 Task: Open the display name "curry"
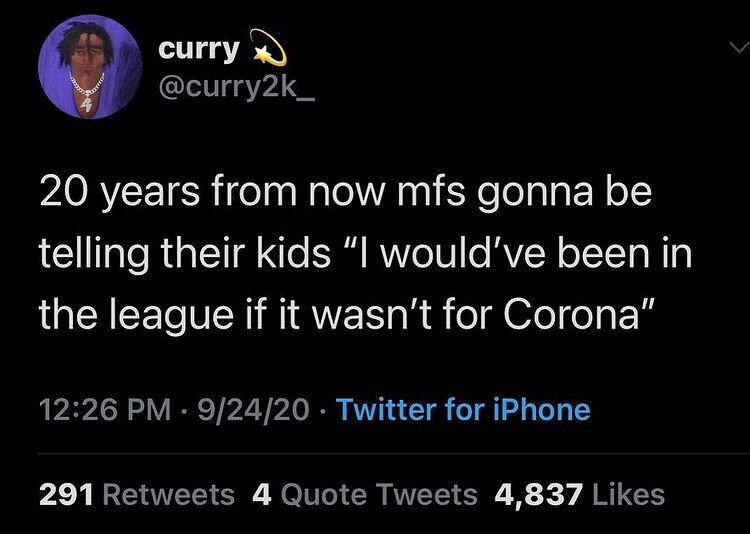point(198,49)
